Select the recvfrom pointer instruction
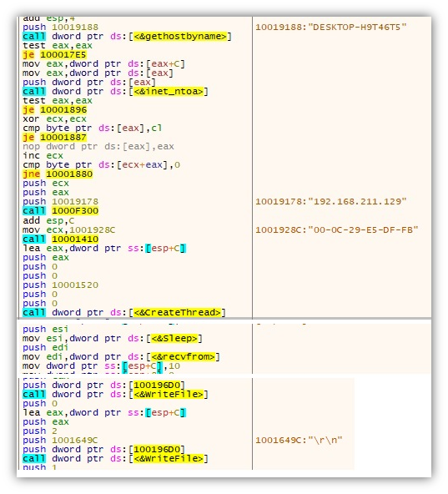Image resolution: width=448 pixels, height=494 pixels. click(121, 356)
